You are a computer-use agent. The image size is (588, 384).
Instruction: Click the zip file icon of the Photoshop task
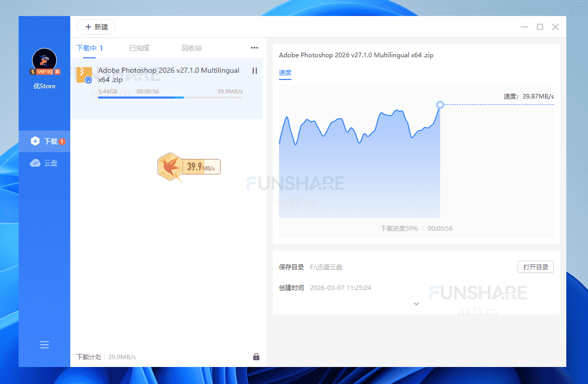point(84,75)
